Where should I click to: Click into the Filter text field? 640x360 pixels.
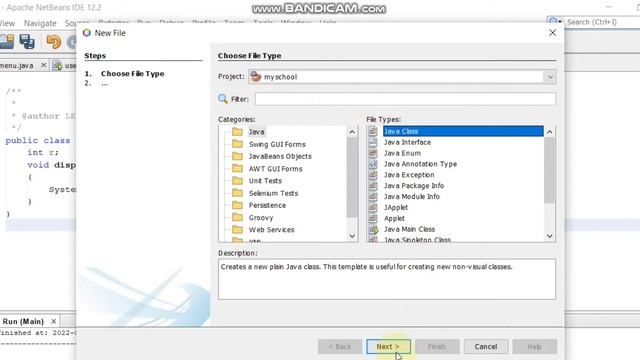[x=405, y=99]
